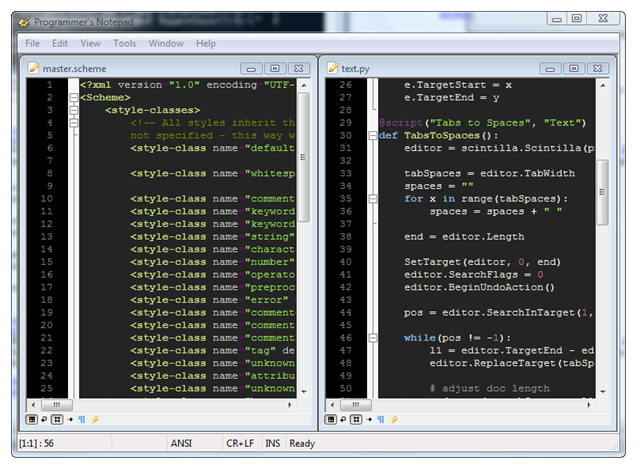Collapse the style-classes fold on line 3

(x=73, y=110)
